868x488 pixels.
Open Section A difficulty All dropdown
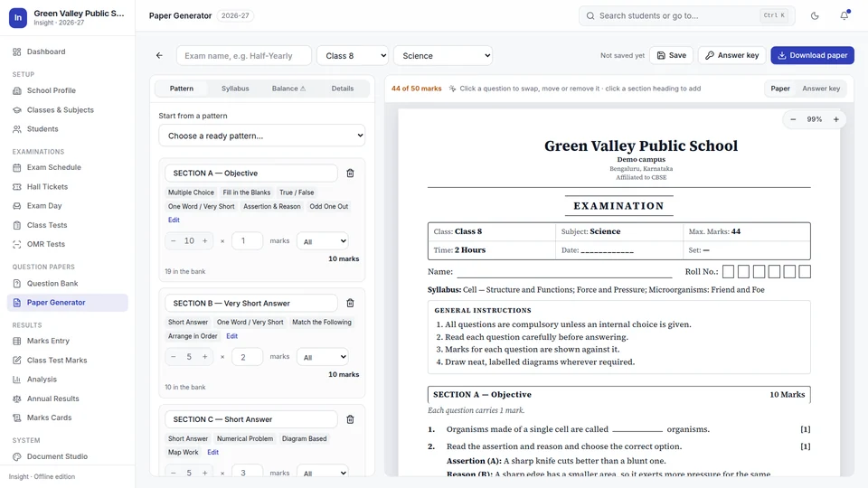point(323,241)
